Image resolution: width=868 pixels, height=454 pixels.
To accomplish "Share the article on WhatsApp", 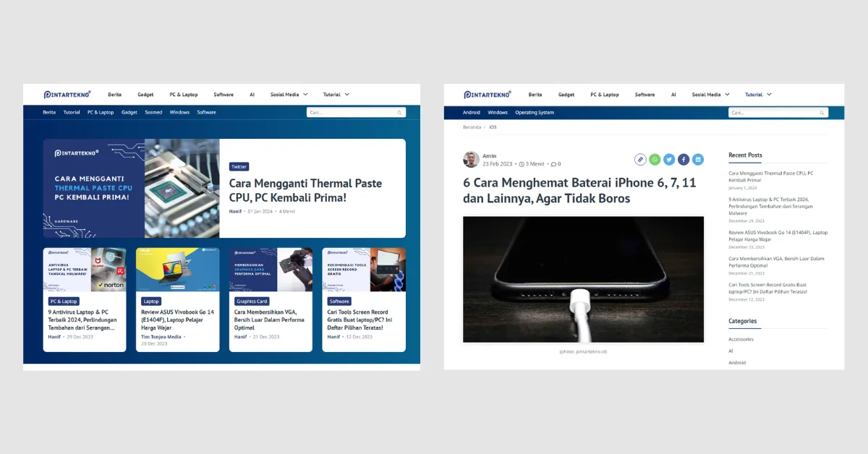I will 655,159.
